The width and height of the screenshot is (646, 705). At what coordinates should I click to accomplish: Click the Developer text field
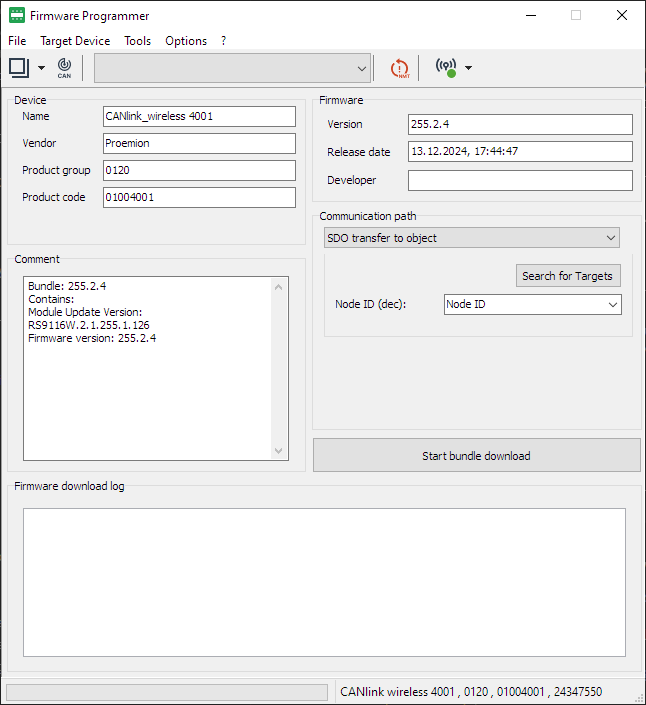point(520,180)
